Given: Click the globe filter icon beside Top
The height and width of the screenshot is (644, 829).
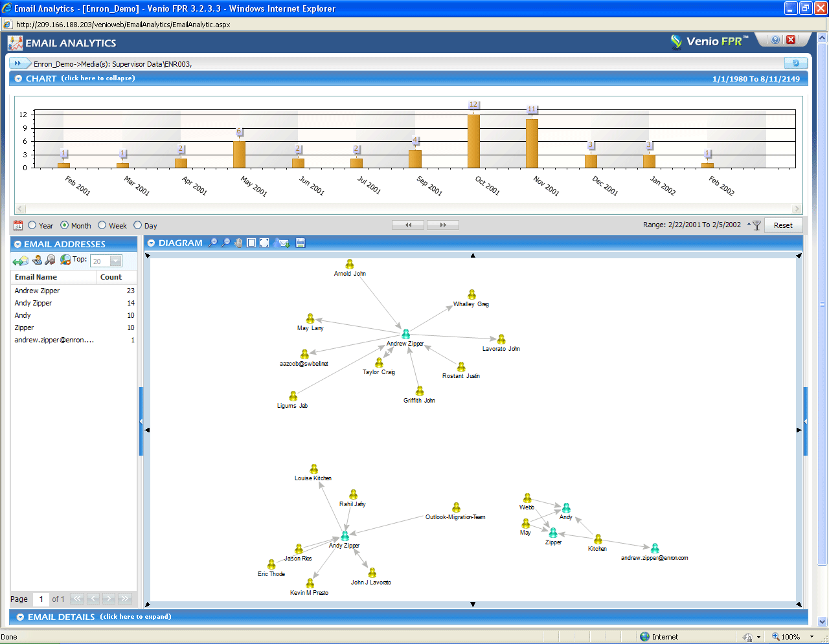Looking at the screenshot, I should (65, 260).
